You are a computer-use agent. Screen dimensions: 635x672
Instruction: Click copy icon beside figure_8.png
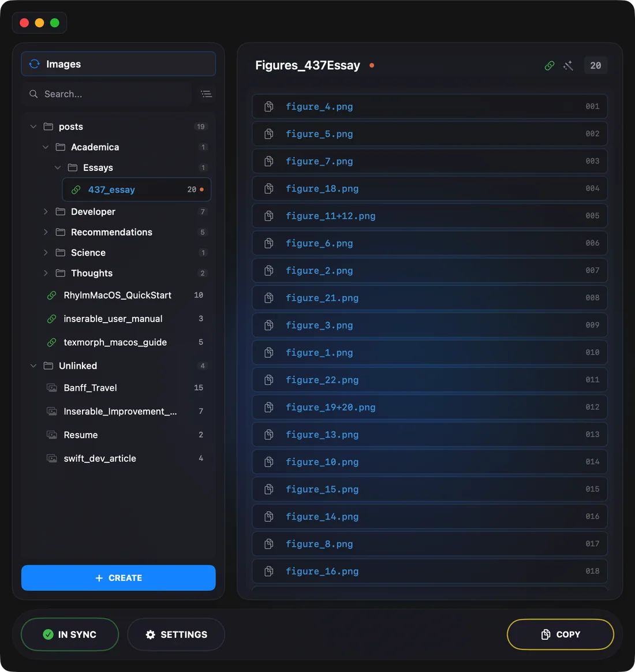(268, 544)
